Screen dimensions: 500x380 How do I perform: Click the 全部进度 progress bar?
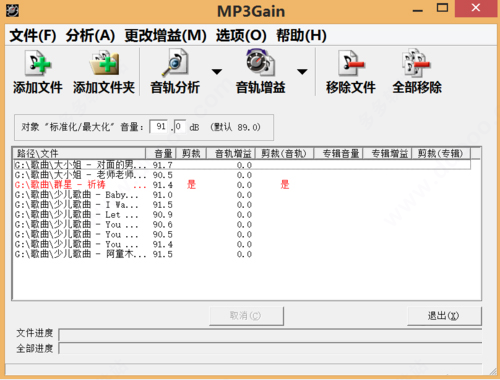point(270,348)
